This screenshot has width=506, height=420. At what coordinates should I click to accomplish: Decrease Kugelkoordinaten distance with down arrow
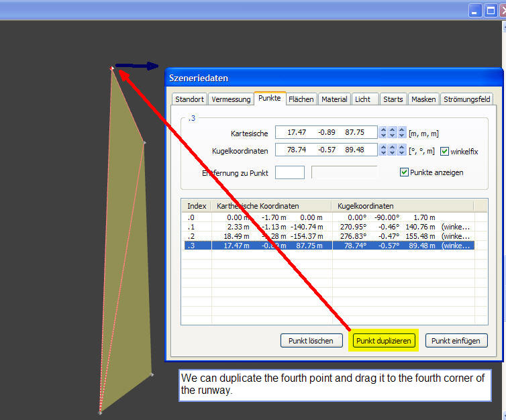click(401, 152)
